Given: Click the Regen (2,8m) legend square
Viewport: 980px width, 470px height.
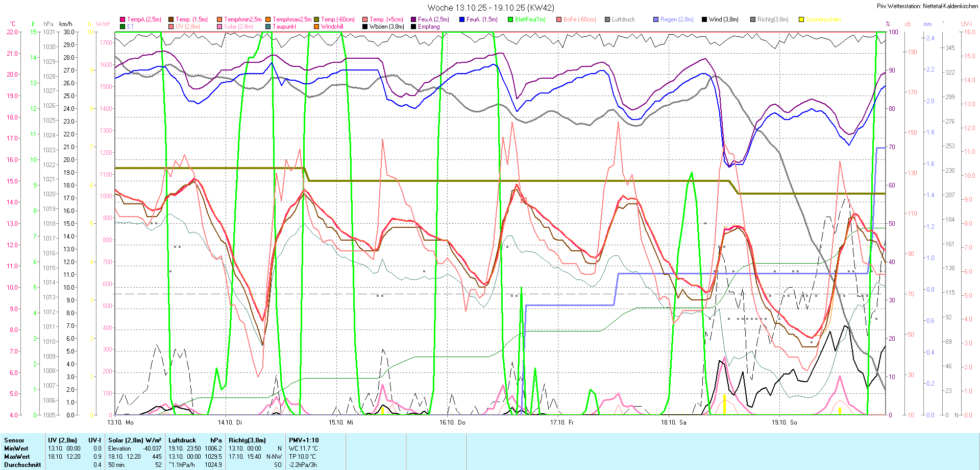Looking at the screenshot, I should 656,19.
